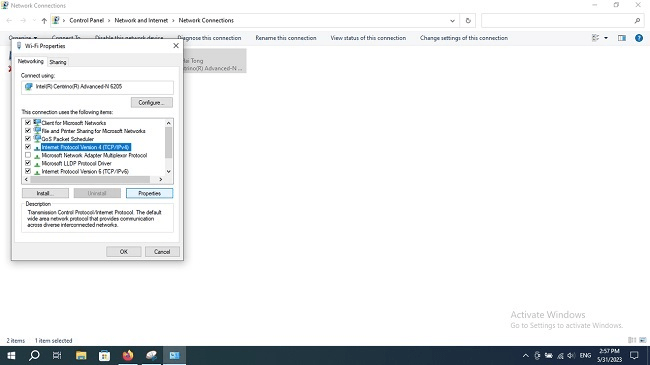
Task: Check Microsoft Network Adapter Multiplexor Protocol
Action: pos(28,155)
